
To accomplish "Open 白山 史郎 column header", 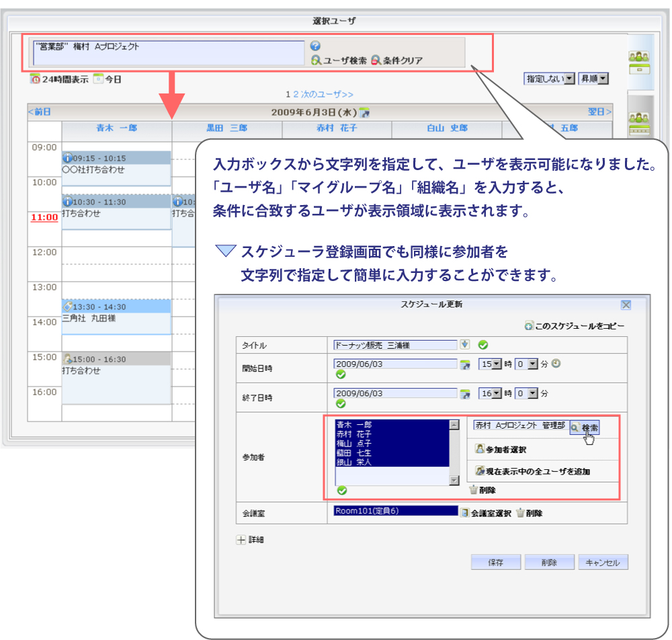I will point(447,128).
